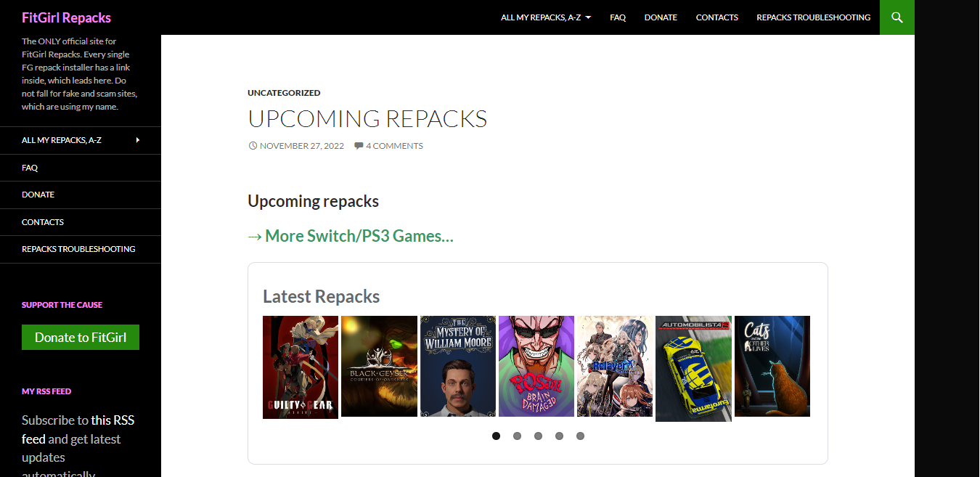Image resolution: width=980 pixels, height=477 pixels.
Task: Open the Automobilista 2 cover thumbnail
Action: (x=693, y=369)
